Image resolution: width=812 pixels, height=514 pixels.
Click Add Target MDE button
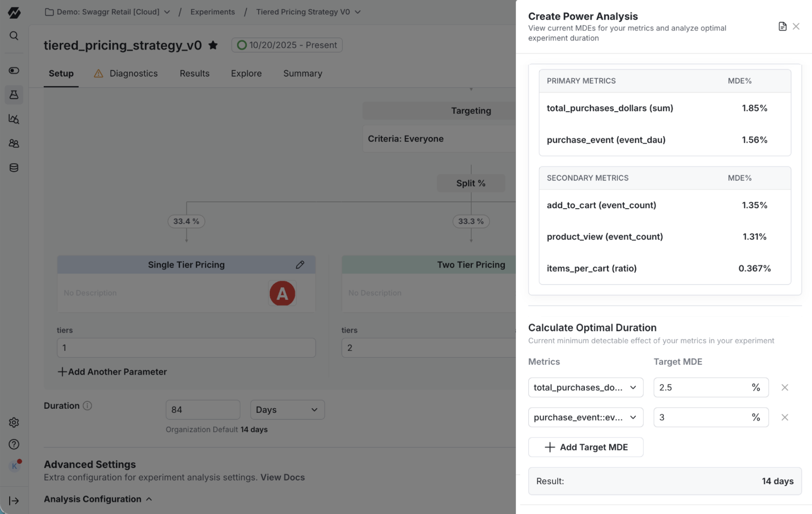pyautogui.click(x=586, y=447)
